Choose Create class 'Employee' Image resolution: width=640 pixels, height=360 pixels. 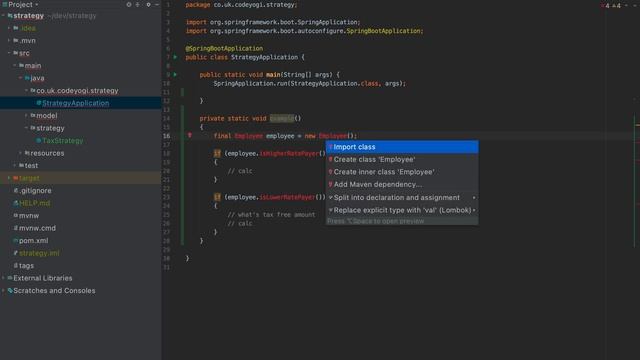point(402,160)
